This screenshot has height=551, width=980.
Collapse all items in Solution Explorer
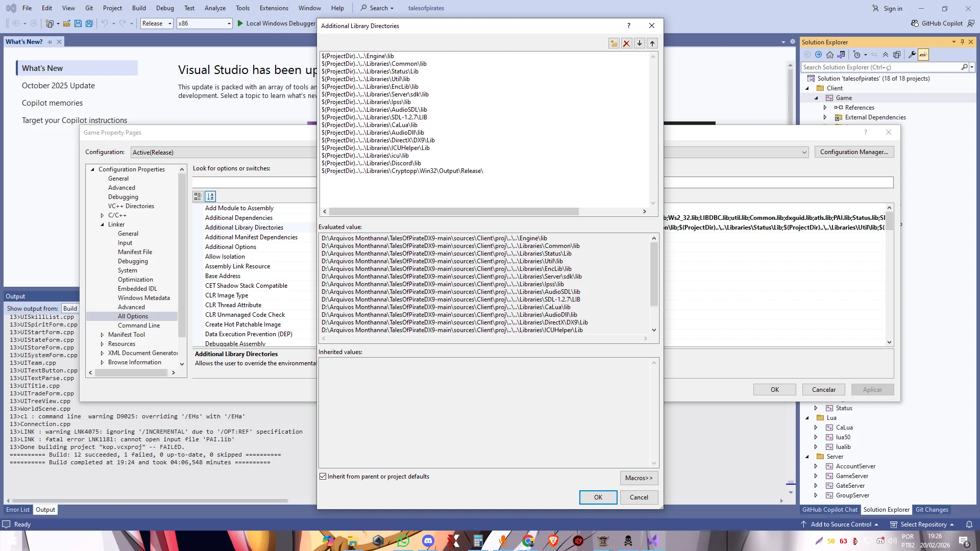[886, 55]
